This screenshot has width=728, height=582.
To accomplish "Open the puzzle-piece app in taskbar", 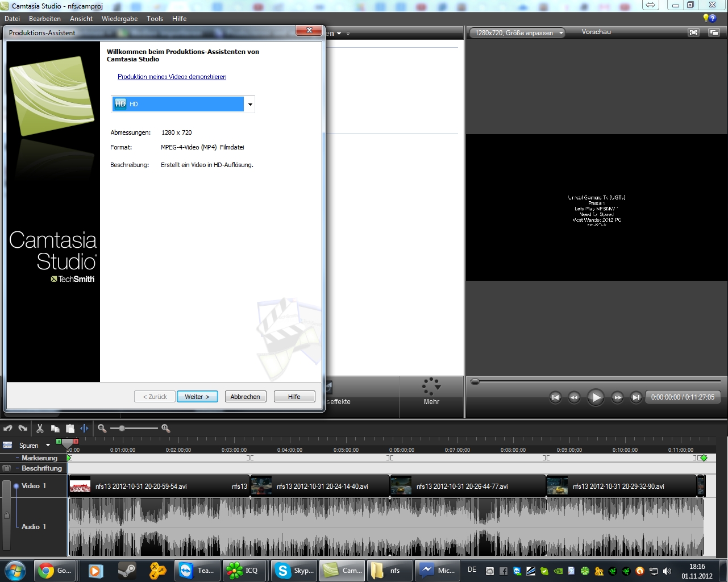I will [157, 571].
